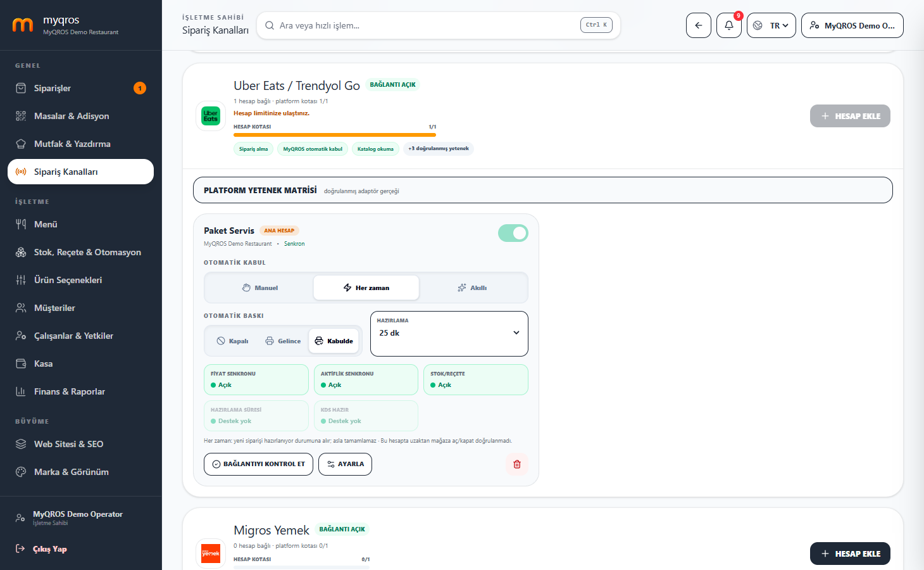
Task: Open Masalar & Adisyon page
Action: click(x=80, y=116)
